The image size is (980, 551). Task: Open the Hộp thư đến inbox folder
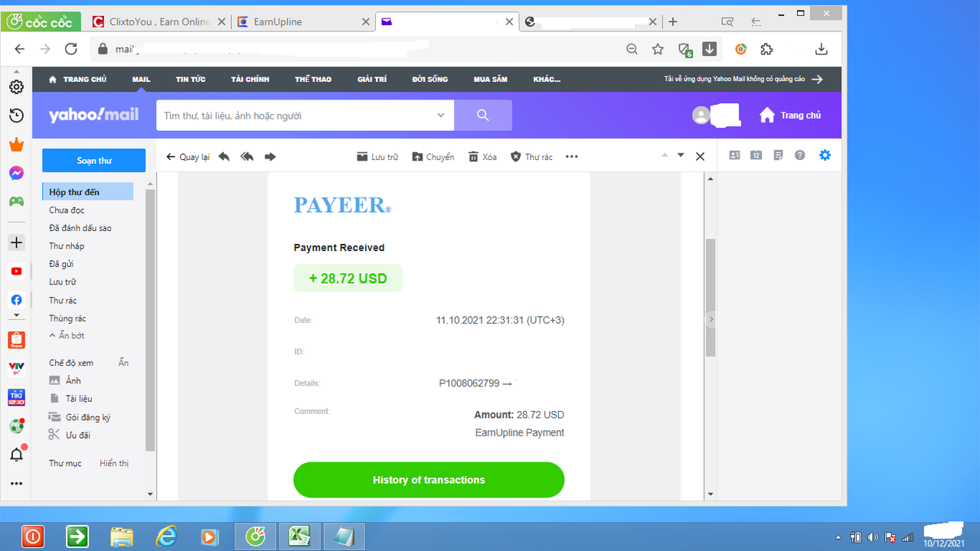(x=87, y=192)
